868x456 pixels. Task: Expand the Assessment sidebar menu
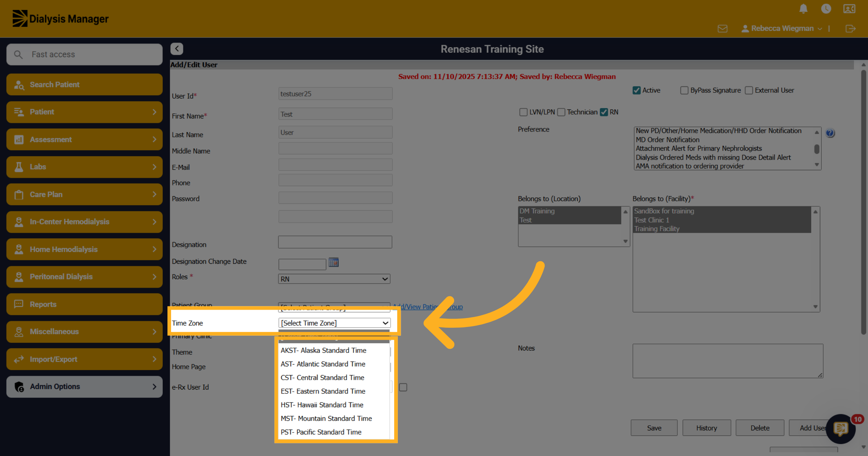click(x=84, y=139)
